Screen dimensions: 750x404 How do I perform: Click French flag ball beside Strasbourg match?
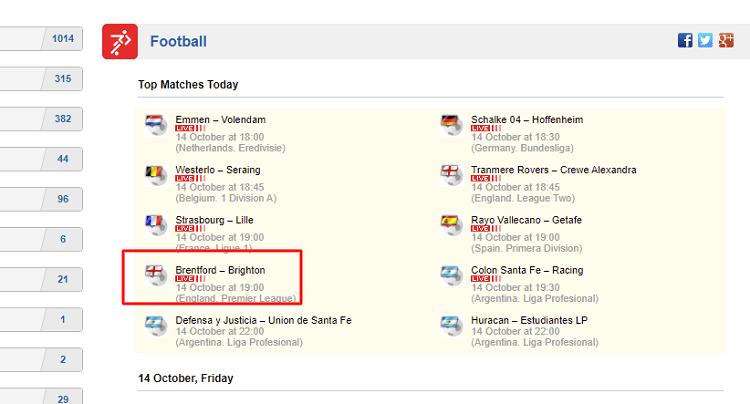click(x=156, y=226)
